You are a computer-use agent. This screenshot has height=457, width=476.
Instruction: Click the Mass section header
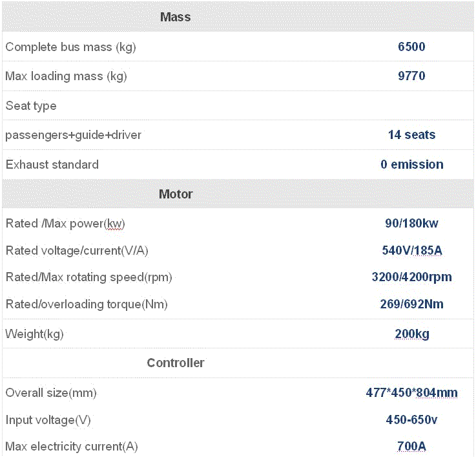pyautogui.click(x=176, y=17)
